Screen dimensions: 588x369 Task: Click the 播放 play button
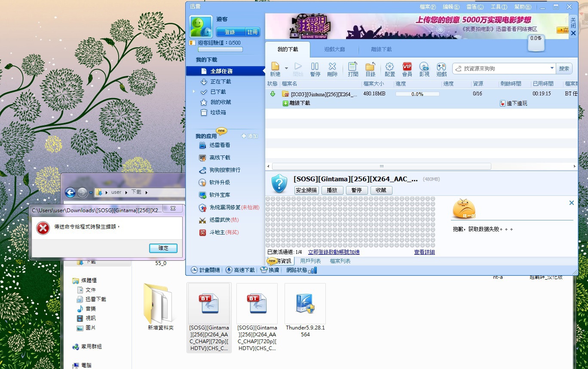click(x=332, y=190)
